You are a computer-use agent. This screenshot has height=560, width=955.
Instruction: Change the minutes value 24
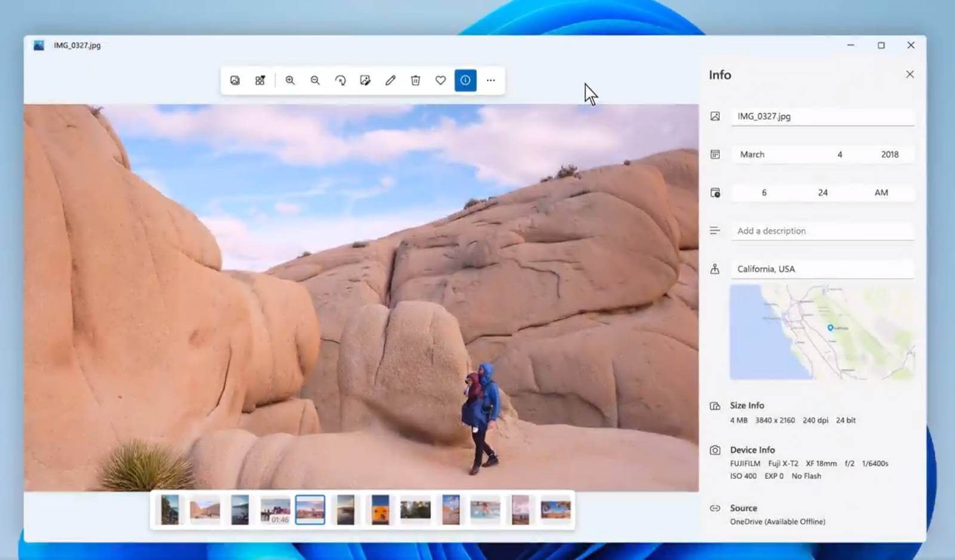(x=823, y=193)
